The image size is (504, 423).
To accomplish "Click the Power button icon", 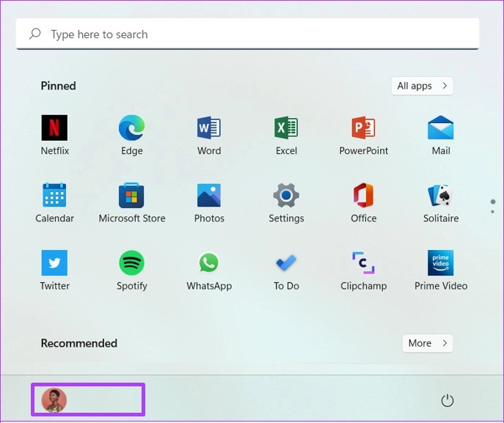I will point(448,400).
